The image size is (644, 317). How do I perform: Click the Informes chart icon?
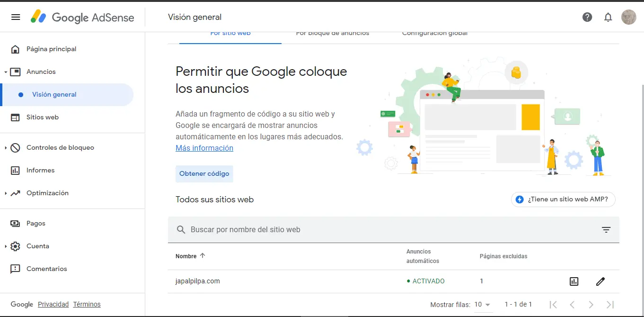tap(15, 171)
